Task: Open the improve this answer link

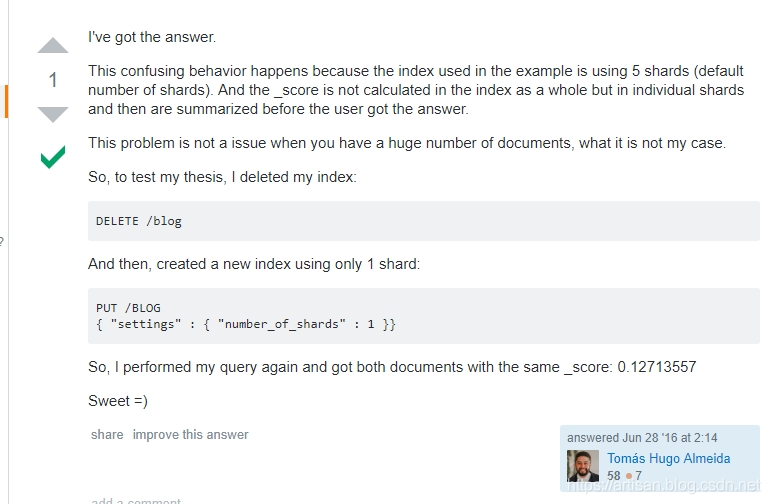Action: tap(191, 435)
